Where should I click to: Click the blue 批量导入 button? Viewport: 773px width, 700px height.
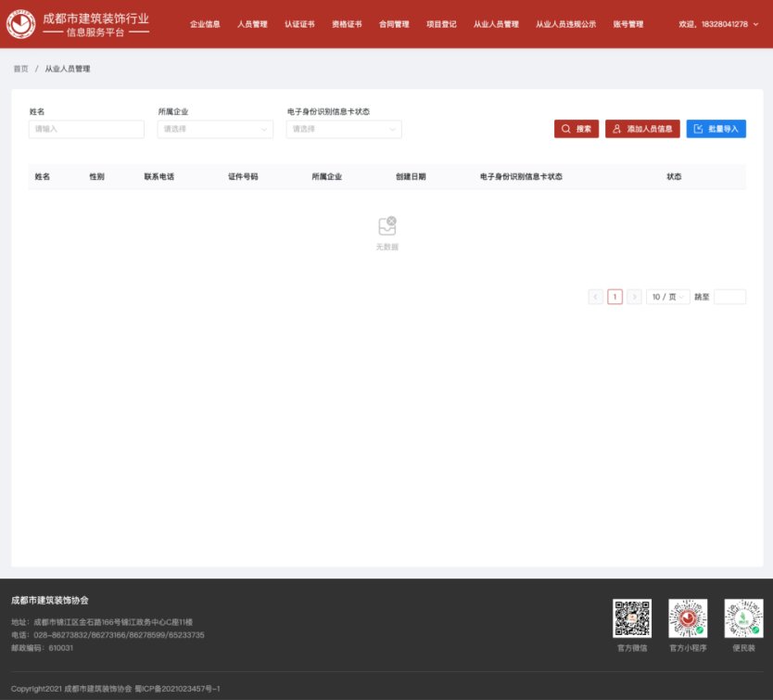716,129
